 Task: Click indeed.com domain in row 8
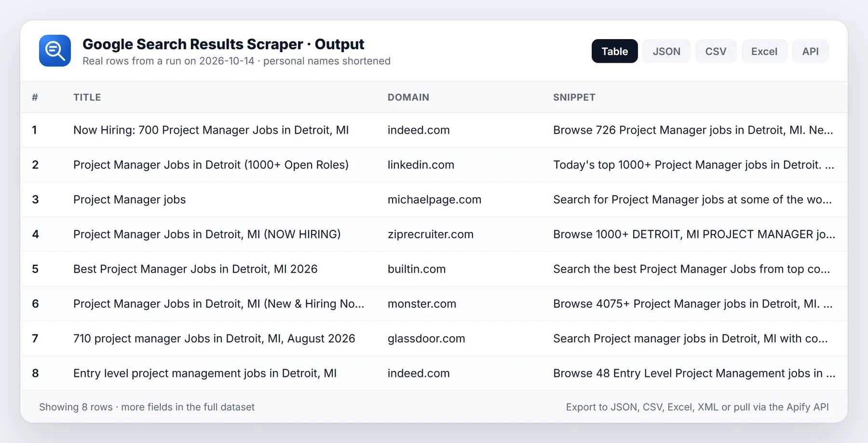(419, 373)
